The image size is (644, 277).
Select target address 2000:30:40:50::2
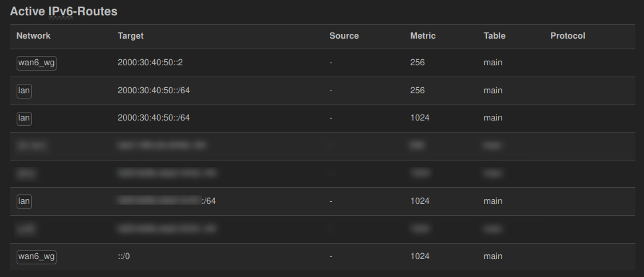click(150, 63)
